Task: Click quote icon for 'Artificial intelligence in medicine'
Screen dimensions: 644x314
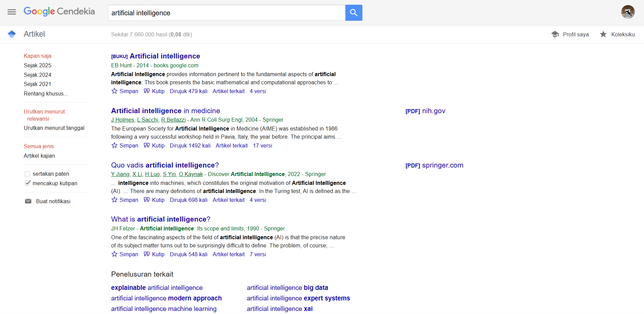Action: click(x=147, y=145)
